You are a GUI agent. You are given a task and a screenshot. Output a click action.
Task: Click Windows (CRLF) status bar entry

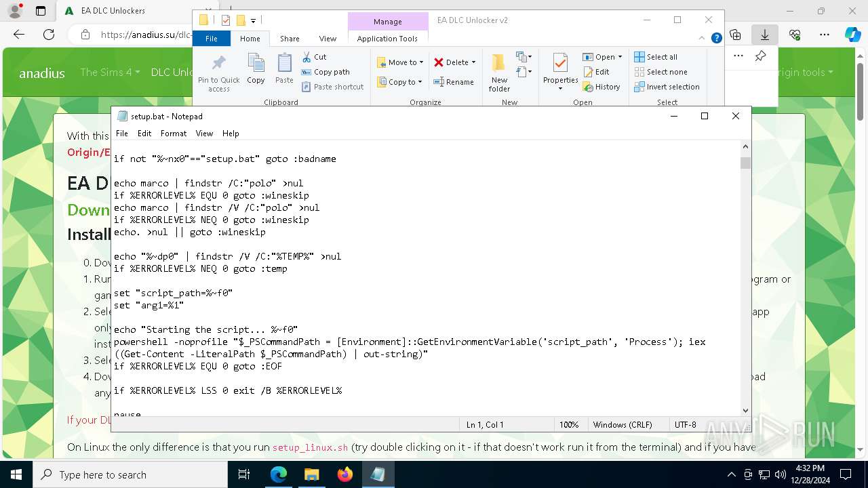pos(623,425)
